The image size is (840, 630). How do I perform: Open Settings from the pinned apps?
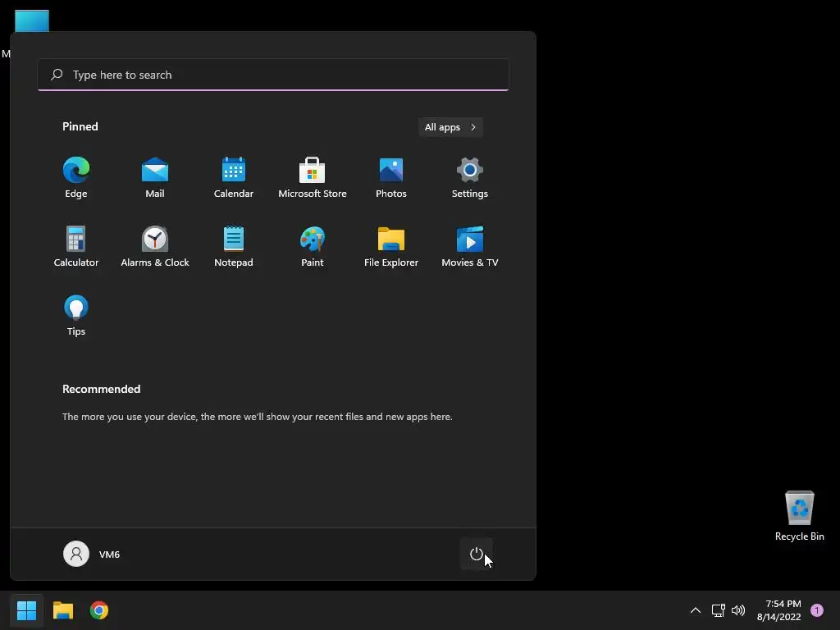[470, 178]
